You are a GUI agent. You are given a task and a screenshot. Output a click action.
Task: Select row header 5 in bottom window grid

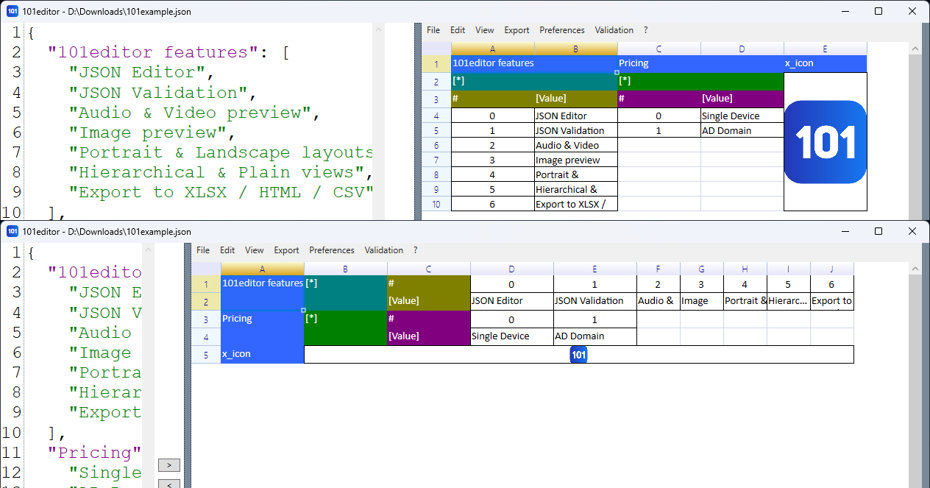(x=206, y=355)
